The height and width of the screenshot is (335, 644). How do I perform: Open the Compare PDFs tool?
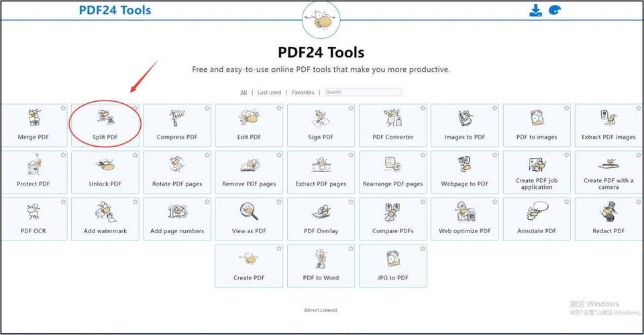click(x=392, y=219)
